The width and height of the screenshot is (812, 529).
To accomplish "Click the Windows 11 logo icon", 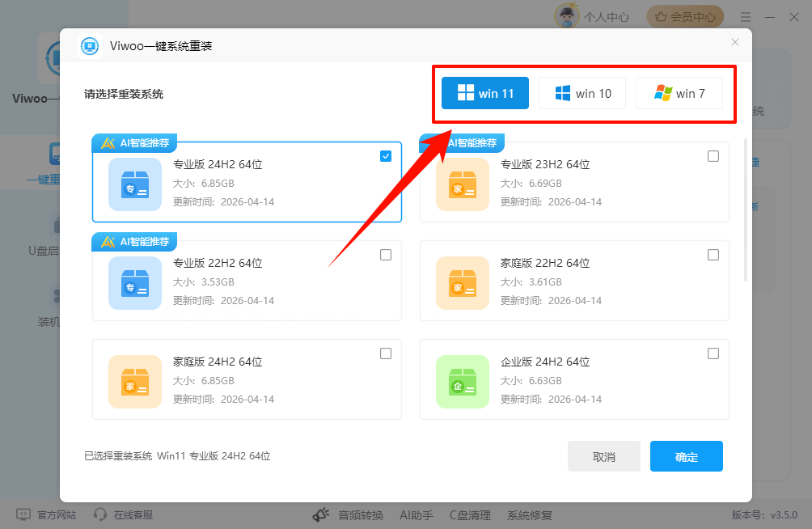I will coord(466,93).
